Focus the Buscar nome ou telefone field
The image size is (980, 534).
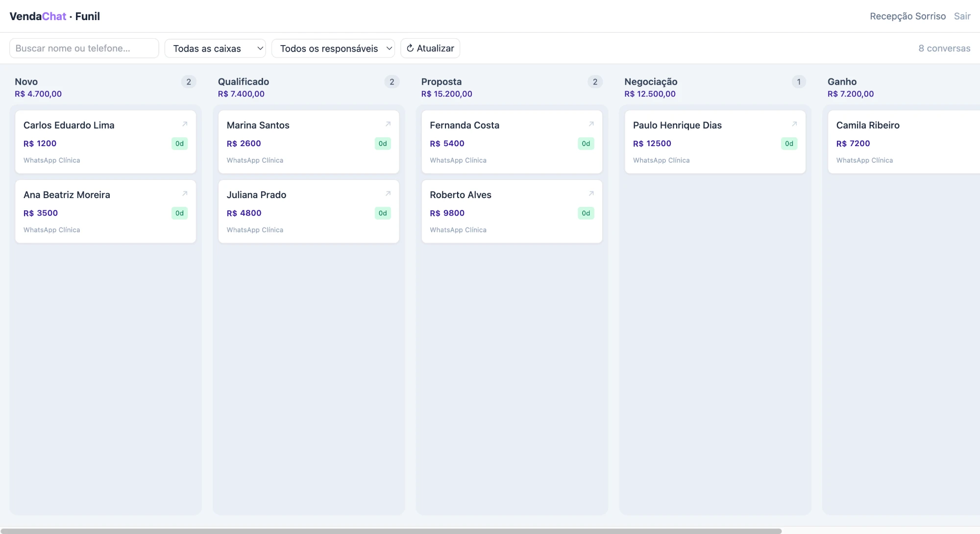click(x=84, y=48)
